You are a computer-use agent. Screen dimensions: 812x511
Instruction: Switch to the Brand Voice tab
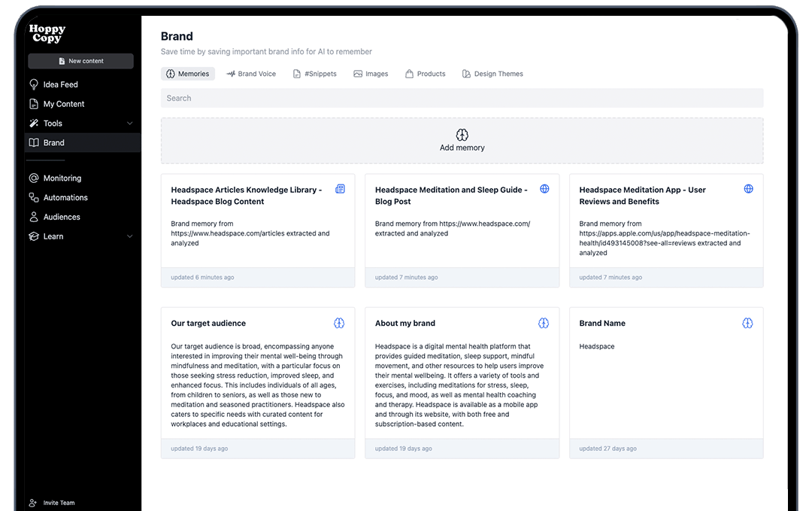251,74
